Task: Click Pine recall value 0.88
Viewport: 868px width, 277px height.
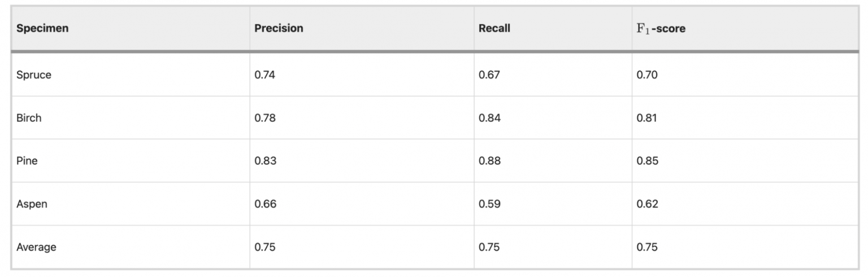Action: (489, 161)
